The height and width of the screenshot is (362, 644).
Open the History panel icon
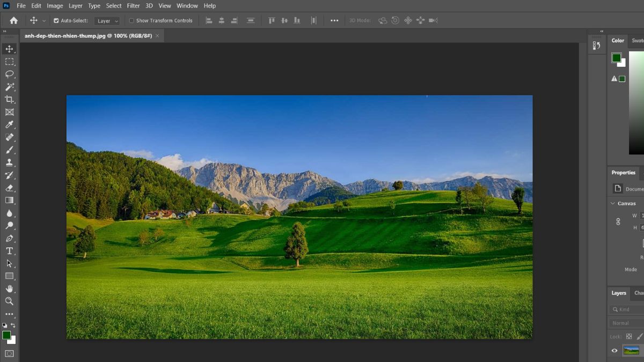[x=597, y=46]
